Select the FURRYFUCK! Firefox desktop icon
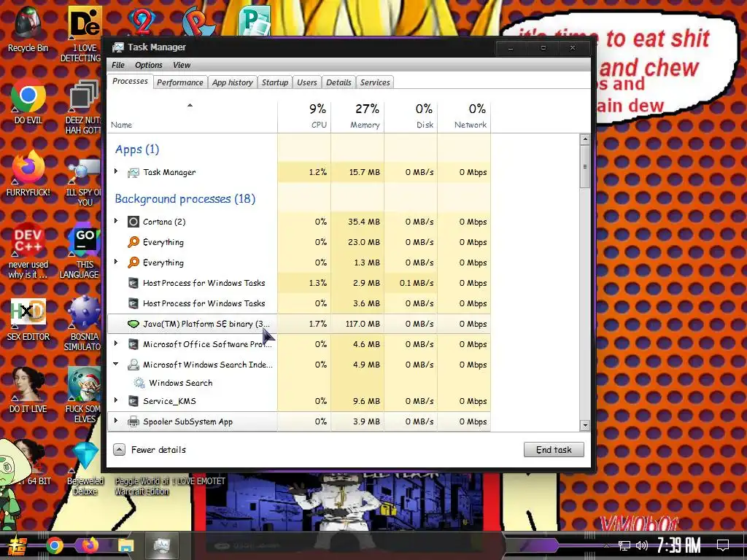The height and width of the screenshot is (560, 747). 28,174
